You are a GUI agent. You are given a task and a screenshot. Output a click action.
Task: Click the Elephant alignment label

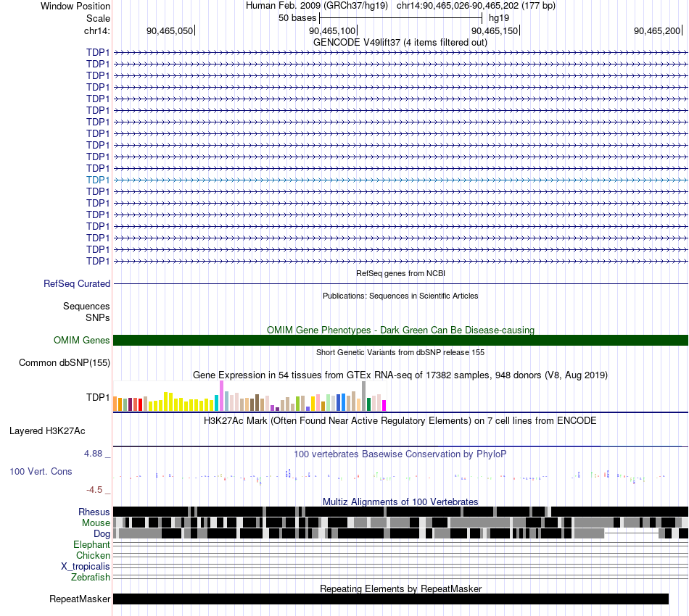91,544
